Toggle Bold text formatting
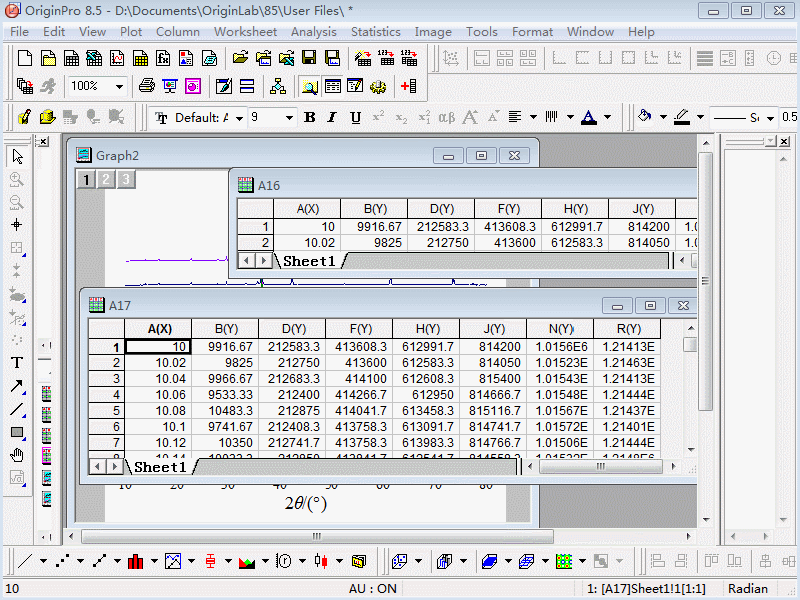The width and height of the screenshot is (800, 600). click(309, 118)
